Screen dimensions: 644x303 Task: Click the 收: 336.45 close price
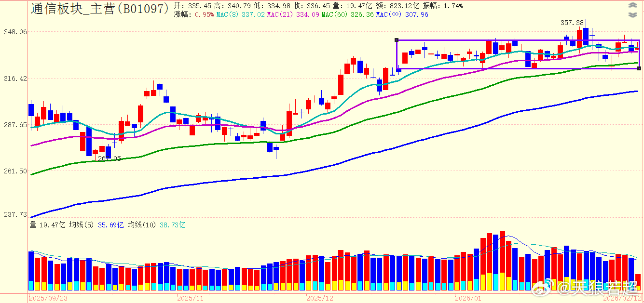coord(313,6)
